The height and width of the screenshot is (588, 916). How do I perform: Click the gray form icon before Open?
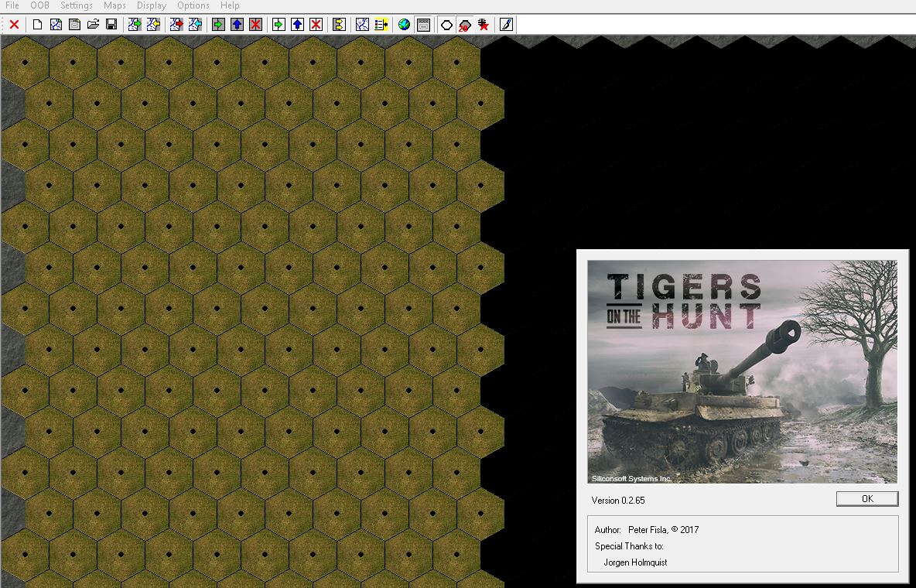[x=75, y=25]
